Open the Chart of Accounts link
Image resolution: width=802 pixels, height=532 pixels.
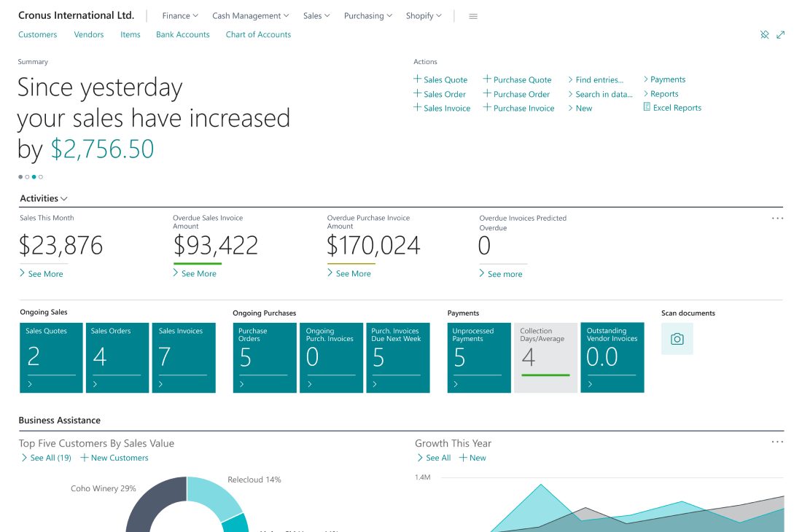[x=258, y=35]
